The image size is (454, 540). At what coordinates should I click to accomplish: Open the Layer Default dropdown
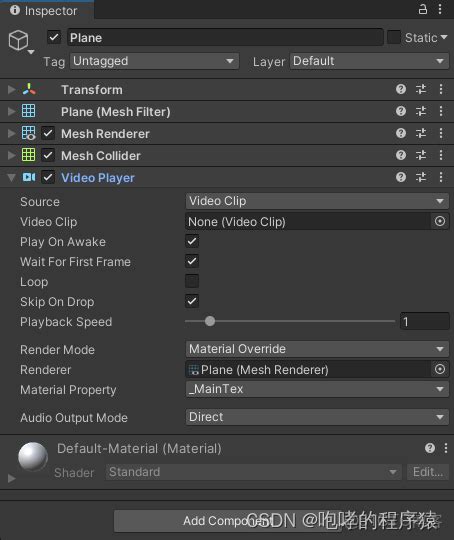[369, 61]
